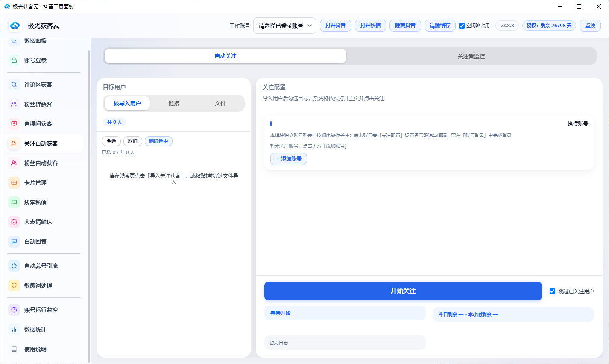Click the user icon for 关注自动获客
Viewport: 609px width, 364px height.
pos(14,143)
